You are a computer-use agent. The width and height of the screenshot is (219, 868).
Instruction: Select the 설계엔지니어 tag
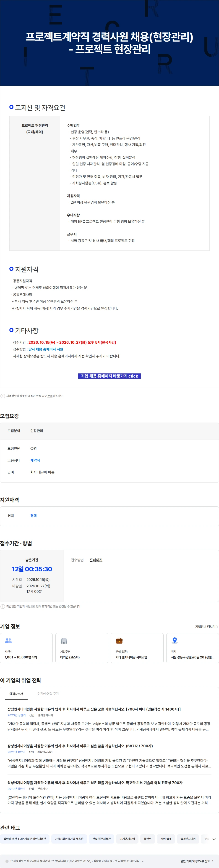(188, 839)
